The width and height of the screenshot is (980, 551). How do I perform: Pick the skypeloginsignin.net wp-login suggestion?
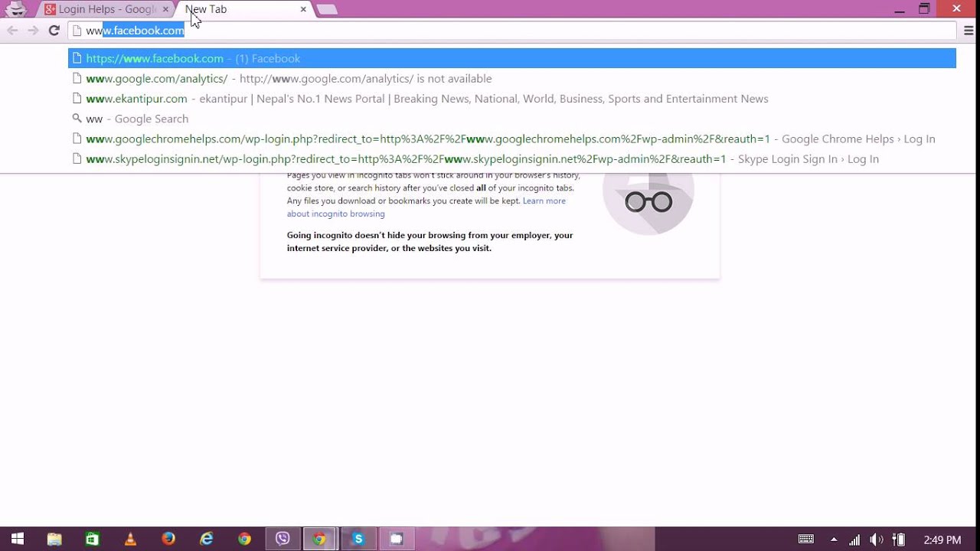[512, 158]
